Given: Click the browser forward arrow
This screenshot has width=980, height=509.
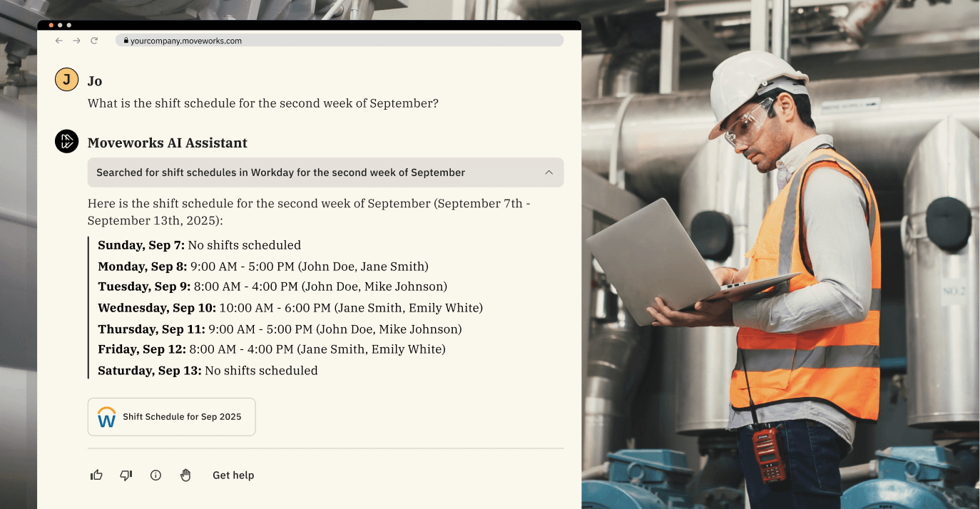Looking at the screenshot, I should (76, 41).
